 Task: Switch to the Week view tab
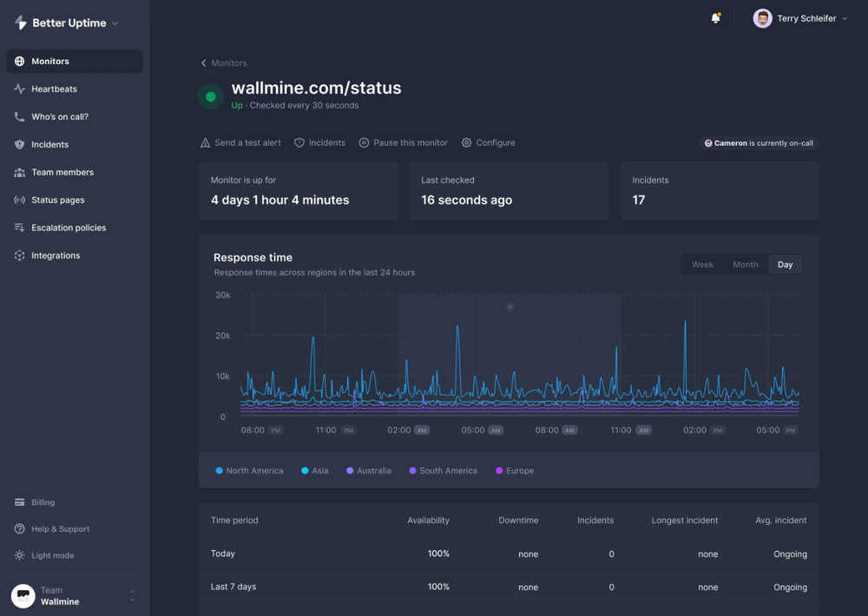(x=702, y=264)
